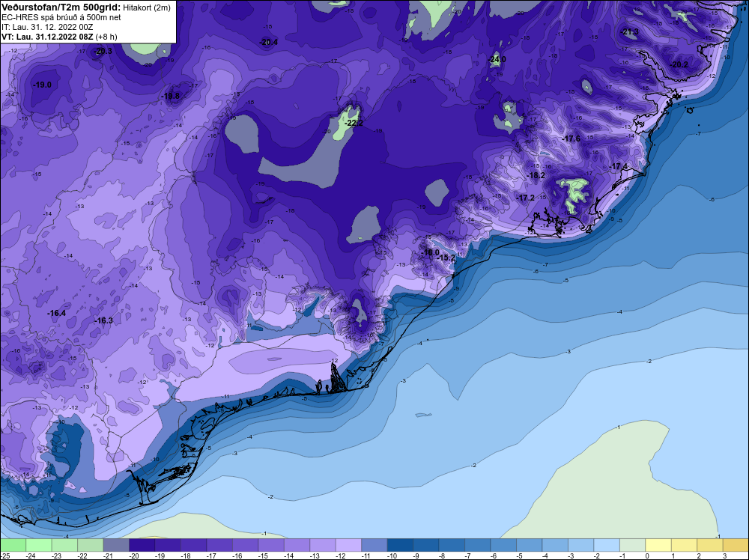Screen dimensions: 749x560
Task: Click the -22.2 temperature label
Action: pyautogui.click(x=354, y=124)
